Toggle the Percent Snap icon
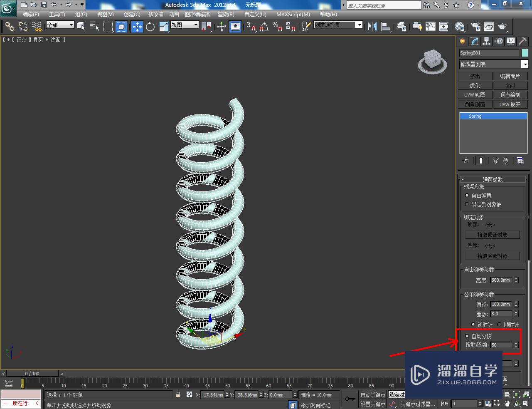The width and height of the screenshot is (532, 409). [x=278, y=27]
